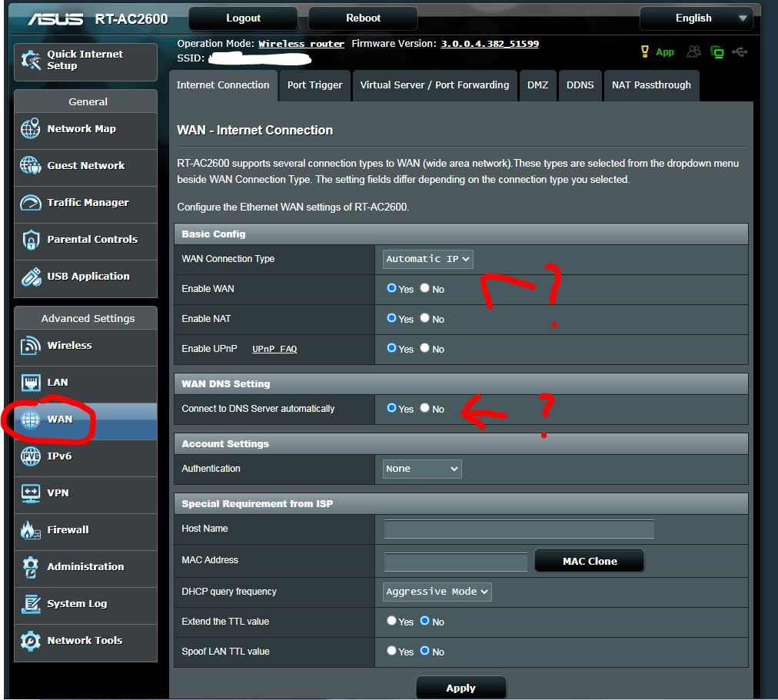Disable NAT by selecting No
This screenshot has width=778, height=700.
pos(424,318)
